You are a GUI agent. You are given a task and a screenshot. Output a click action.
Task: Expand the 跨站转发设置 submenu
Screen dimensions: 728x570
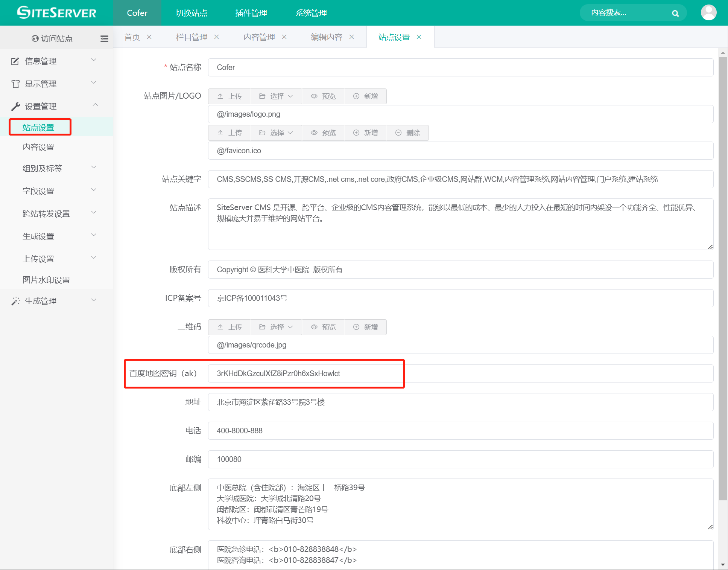(56, 213)
